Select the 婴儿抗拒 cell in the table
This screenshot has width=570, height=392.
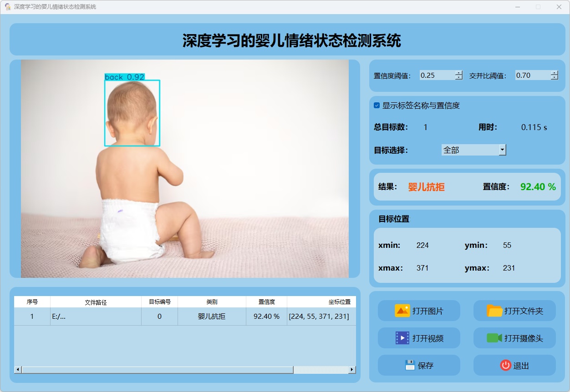[x=212, y=317]
